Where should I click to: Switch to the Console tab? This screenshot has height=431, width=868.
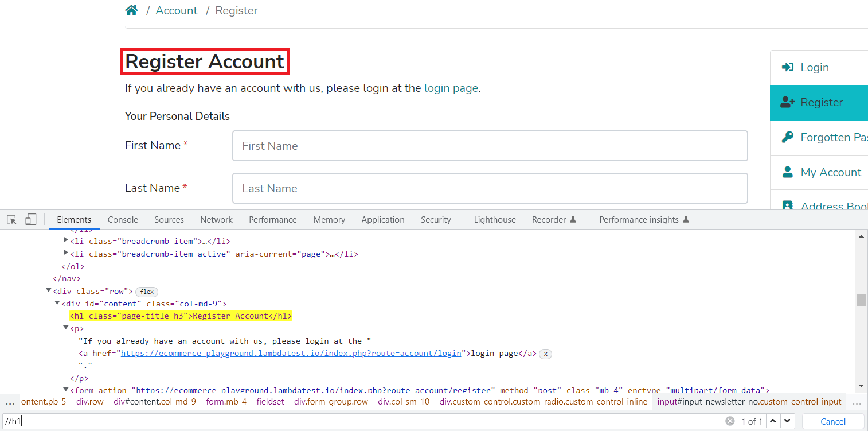[x=123, y=220]
